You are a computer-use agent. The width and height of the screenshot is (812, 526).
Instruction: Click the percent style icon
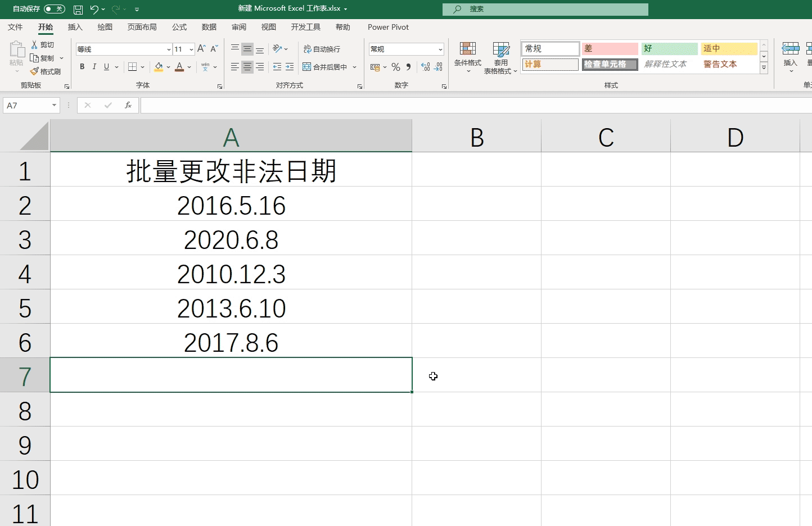click(x=395, y=67)
